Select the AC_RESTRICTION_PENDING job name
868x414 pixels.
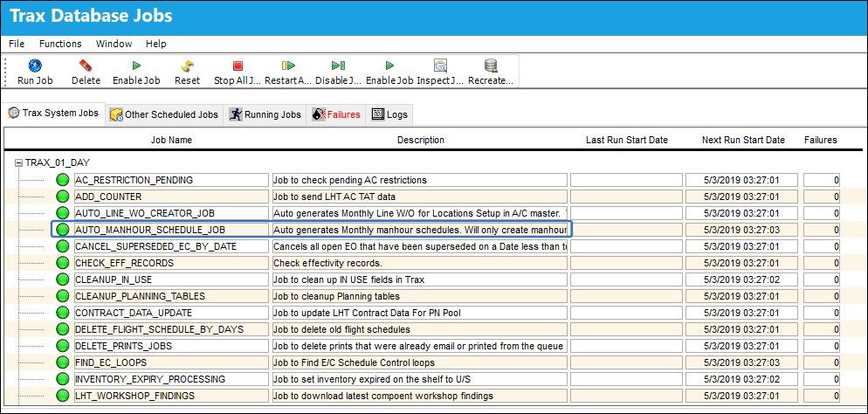tap(171, 180)
